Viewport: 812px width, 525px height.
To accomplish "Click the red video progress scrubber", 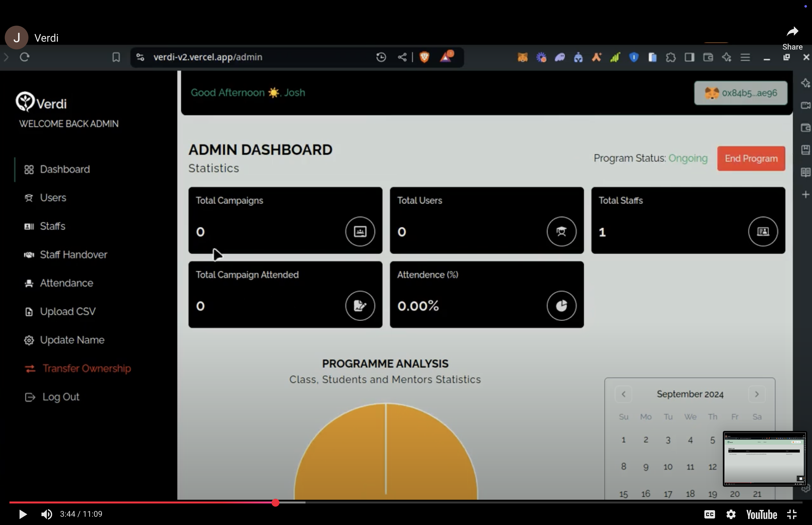I will (x=275, y=502).
